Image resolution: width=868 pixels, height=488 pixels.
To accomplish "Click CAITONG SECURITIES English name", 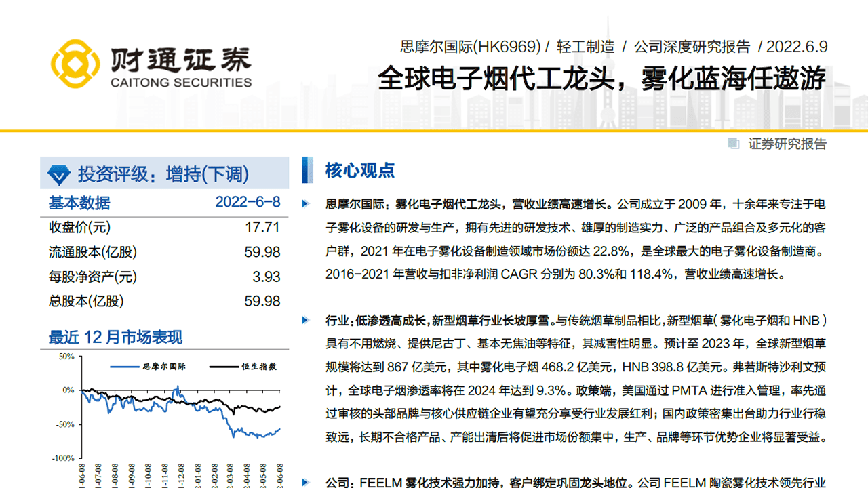I will 180,83.
